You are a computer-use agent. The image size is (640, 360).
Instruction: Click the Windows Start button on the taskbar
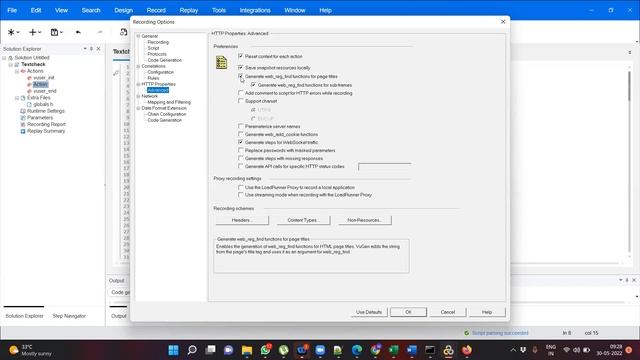[x=173, y=350]
